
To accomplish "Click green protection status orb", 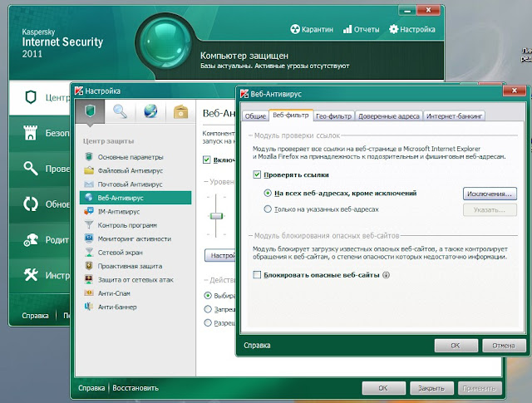I will [x=165, y=42].
